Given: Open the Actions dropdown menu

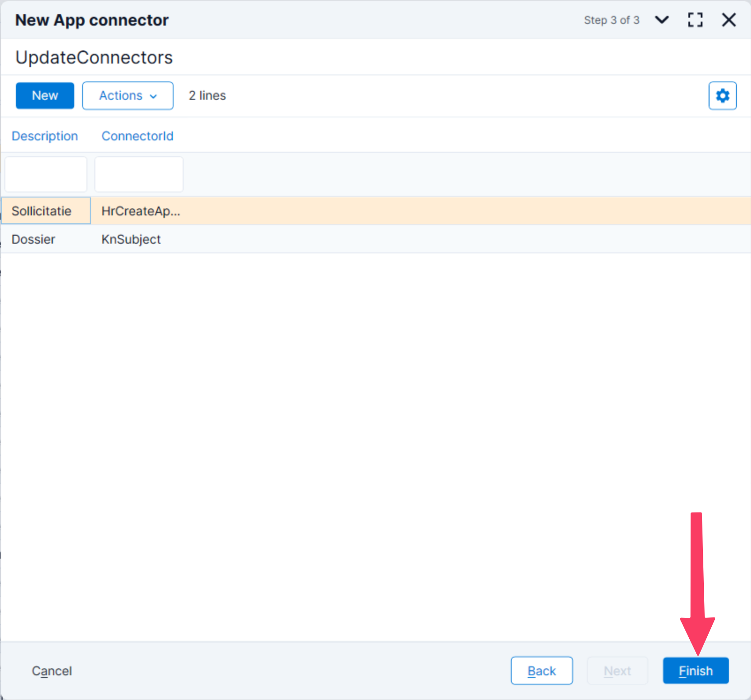Looking at the screenshot, I should click(x=128, y=96).
